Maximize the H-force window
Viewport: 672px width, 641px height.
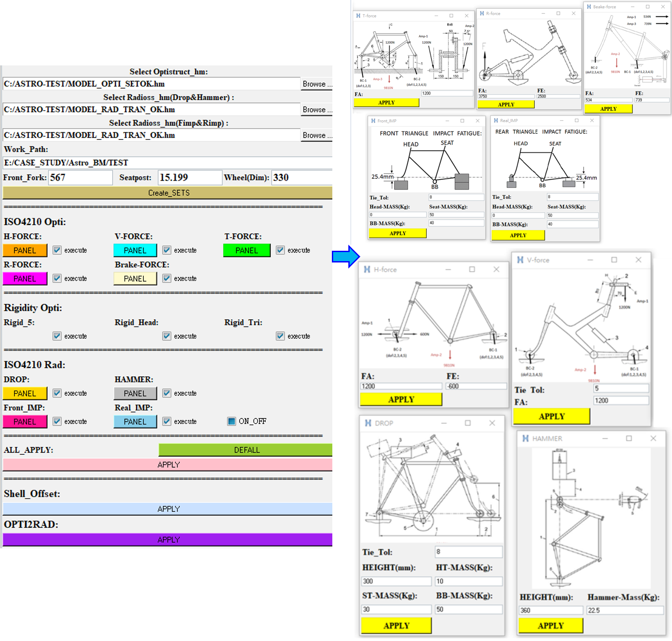(472, 269)
